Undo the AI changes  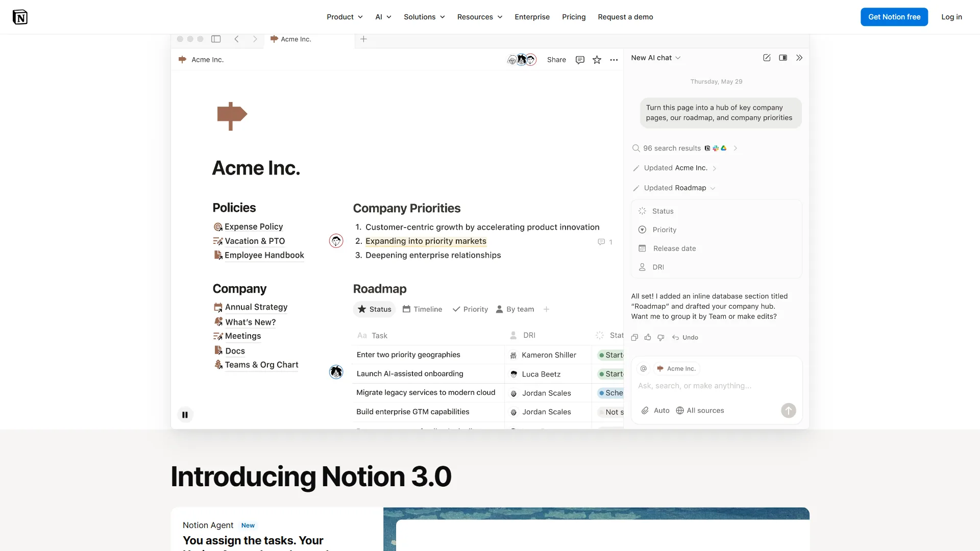point(685,337)
